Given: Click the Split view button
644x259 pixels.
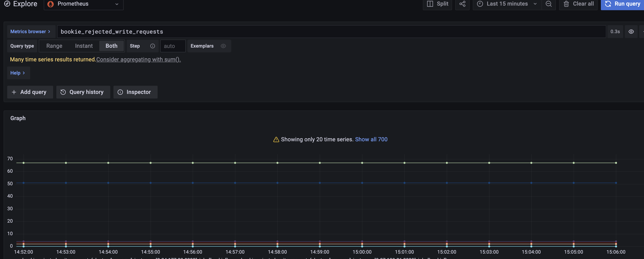Looking at the screenshot, I should pos(437,4).
